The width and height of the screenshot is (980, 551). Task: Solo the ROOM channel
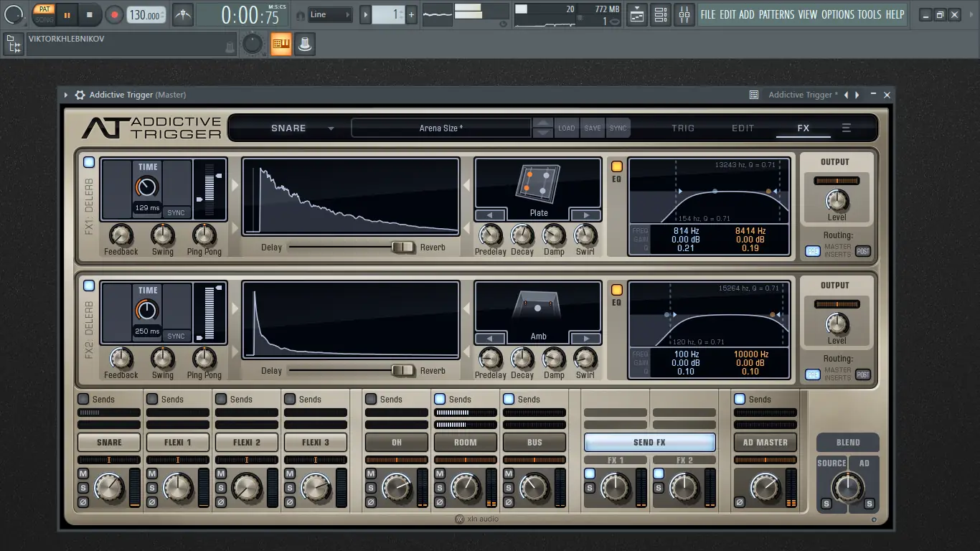coord(440,488)
